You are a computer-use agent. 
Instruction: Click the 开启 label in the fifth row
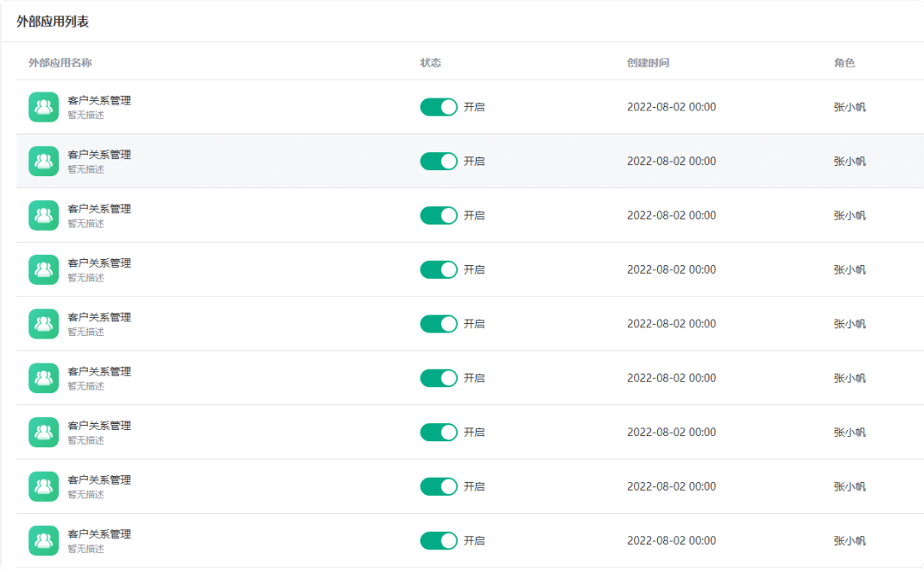474,324
